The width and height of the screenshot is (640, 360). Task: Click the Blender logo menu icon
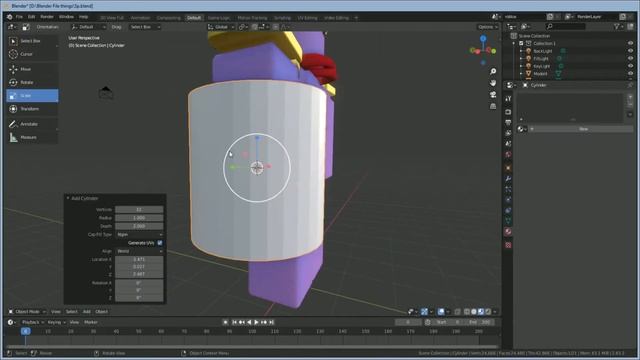(x=10, y=17)
